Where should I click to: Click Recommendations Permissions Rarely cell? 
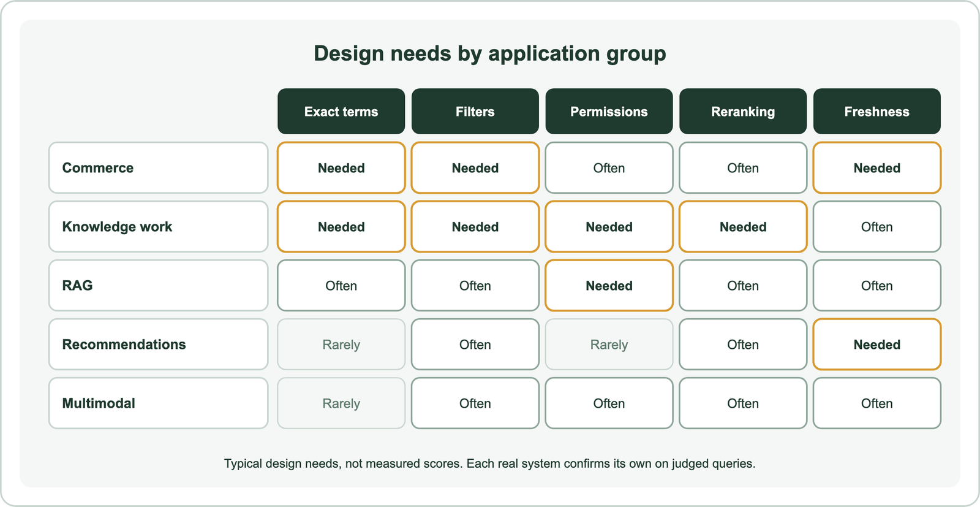point(609,345)
